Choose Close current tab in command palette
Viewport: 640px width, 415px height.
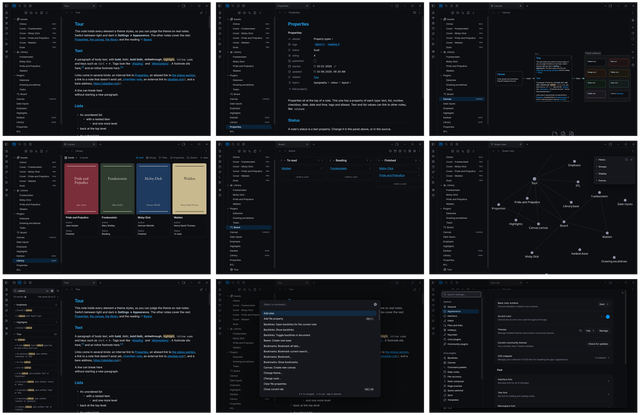pyautogui.click(x=318, y=389)
